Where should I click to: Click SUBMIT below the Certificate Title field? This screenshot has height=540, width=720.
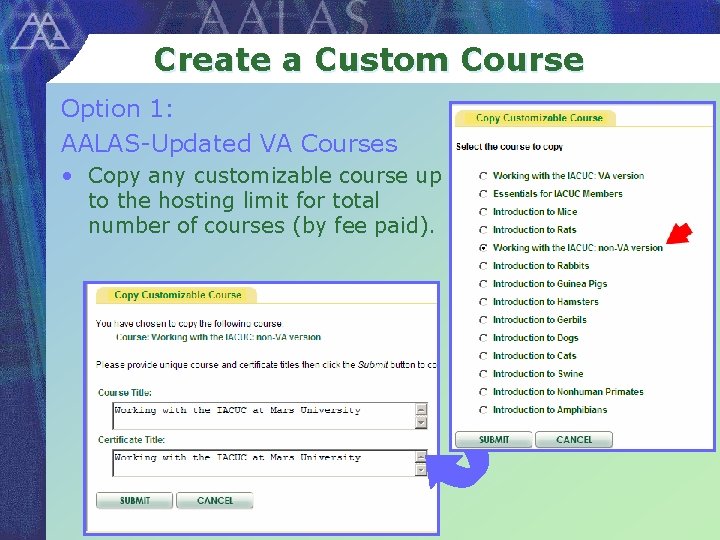coord(135,501)
